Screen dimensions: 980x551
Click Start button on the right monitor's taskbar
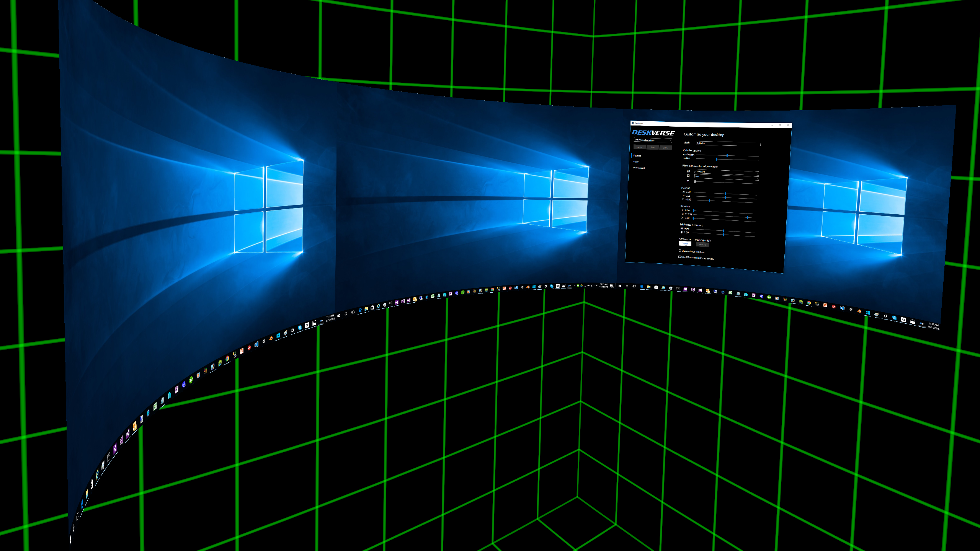click(620, 286)
